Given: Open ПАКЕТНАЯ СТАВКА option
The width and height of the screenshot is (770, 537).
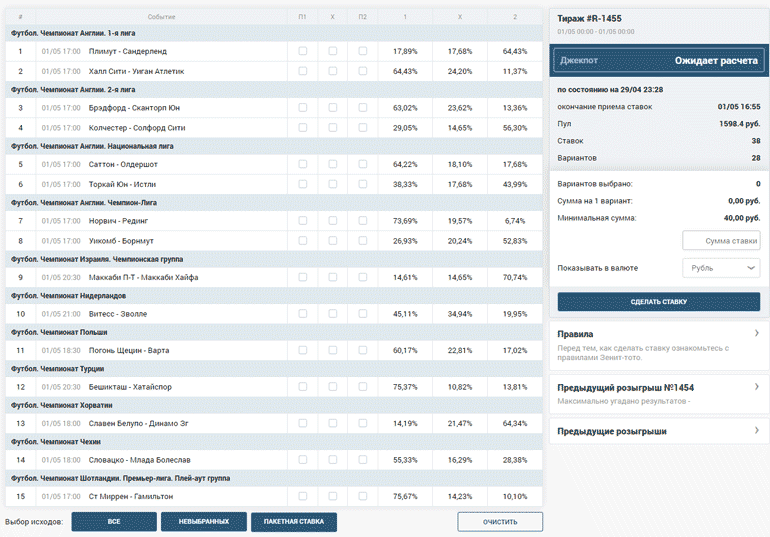Looking at the screenshot, I should pos(294,522).
